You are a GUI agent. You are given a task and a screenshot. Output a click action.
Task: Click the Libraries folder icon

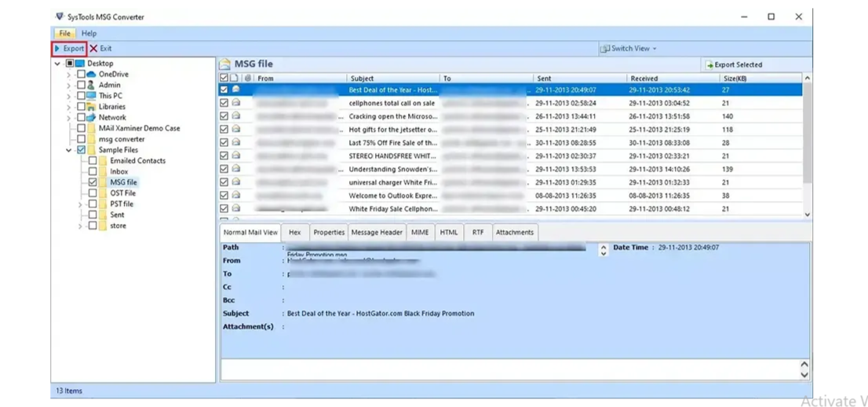click(91, 106)
